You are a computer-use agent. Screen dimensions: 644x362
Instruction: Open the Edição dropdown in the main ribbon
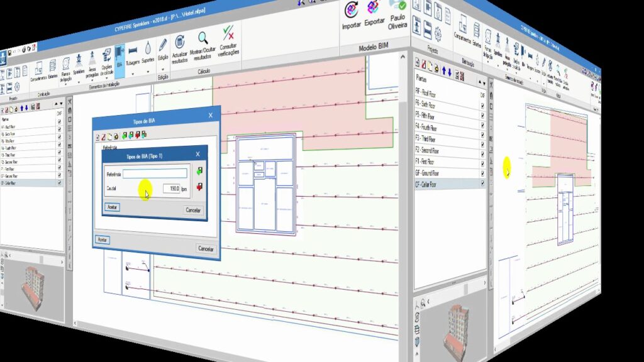[x=163, y=69]
